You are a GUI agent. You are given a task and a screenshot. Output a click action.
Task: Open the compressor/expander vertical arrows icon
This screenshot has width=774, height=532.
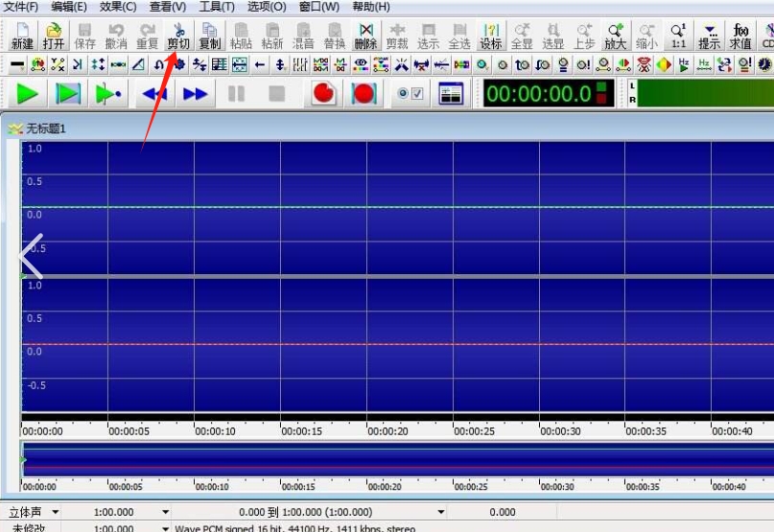coord(98,64)
